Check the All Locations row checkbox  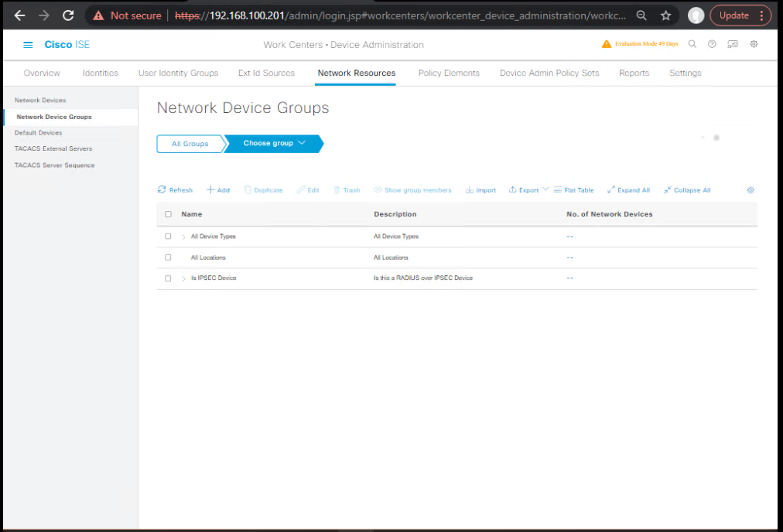[169, 257]
